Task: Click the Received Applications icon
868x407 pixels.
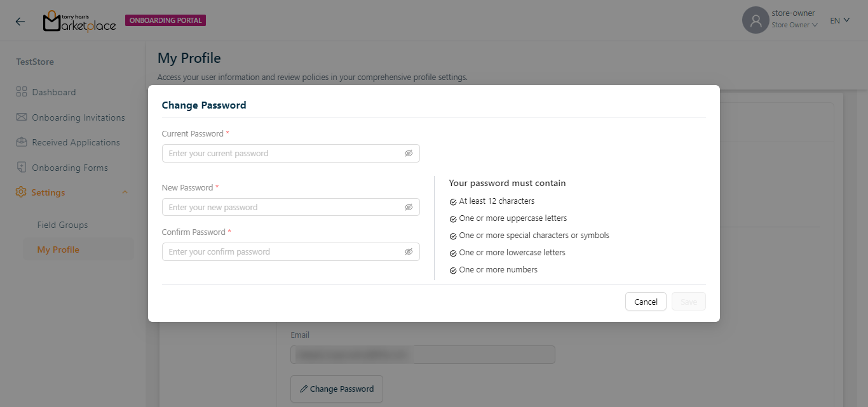Action: click(x=22, y=142)
